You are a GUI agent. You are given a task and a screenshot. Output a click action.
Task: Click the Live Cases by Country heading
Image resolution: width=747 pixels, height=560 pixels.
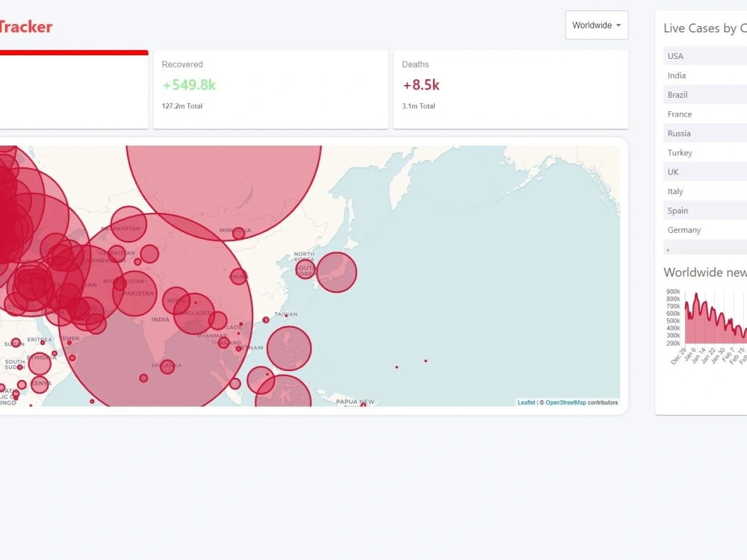705,28
